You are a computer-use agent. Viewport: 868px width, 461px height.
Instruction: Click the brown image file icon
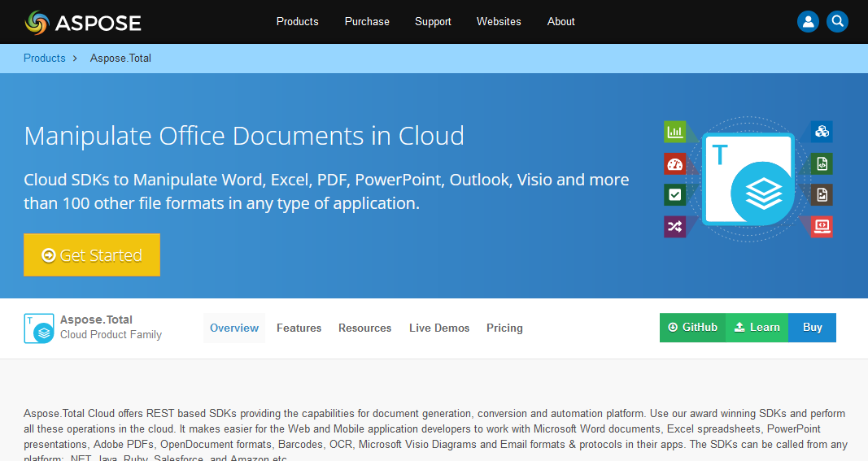(x=822, y=195)
